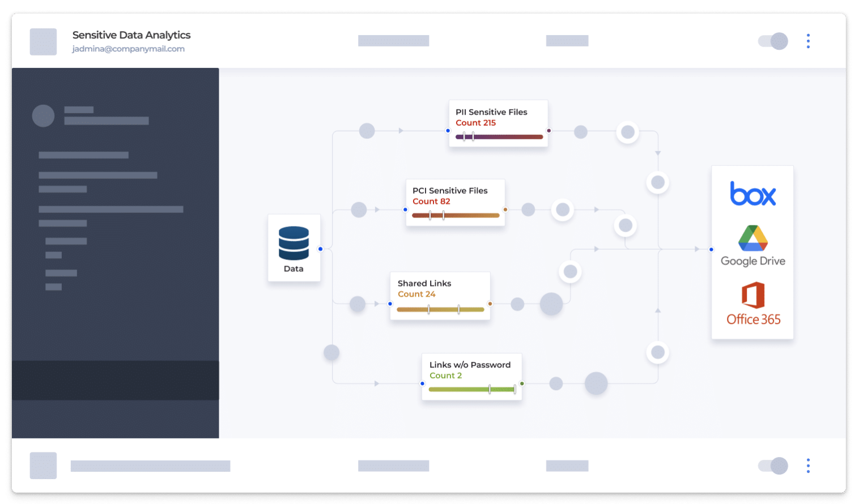The width and height of the screenshot is (859, 504).
Task: Adjust the PCI Sensitive Files slider bar
Action: pyautogui.click(x=456, y=215)
